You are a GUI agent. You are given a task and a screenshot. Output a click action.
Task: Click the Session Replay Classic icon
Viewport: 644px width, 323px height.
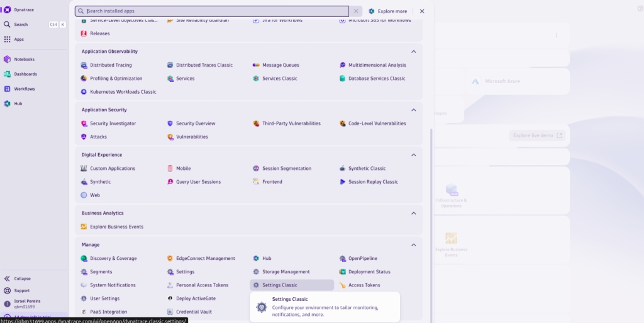click(x=343, y=182)
